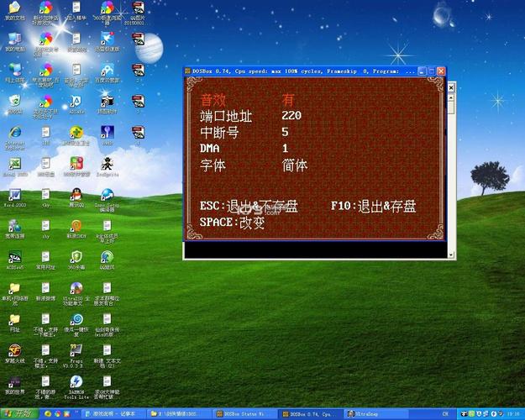Click the DMA setting label
Image resolution: width=525 pixels, height=420 pixels.
click(210, 149)
